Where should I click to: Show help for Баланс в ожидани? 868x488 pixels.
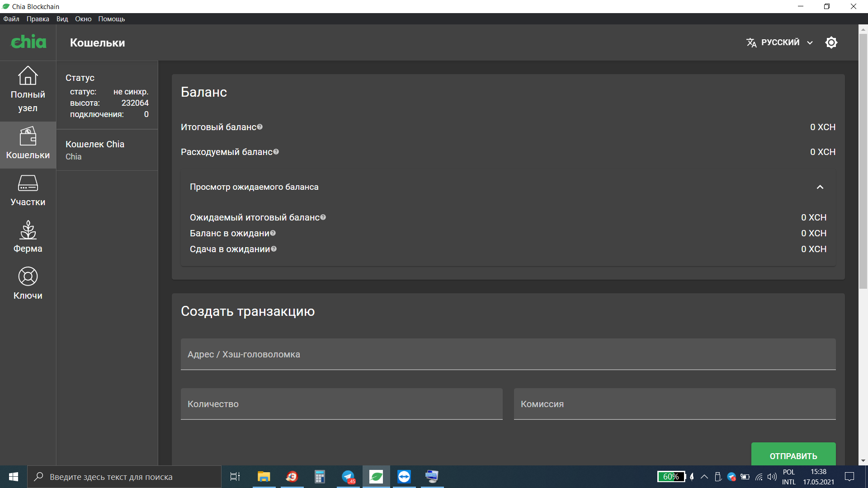(x=273, y=233)
